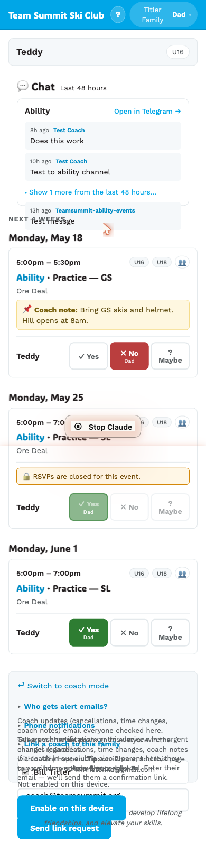Switch to coach mode
Viewport: 206px width, 868px height.
pyautogui.click(x=63, y=686)
